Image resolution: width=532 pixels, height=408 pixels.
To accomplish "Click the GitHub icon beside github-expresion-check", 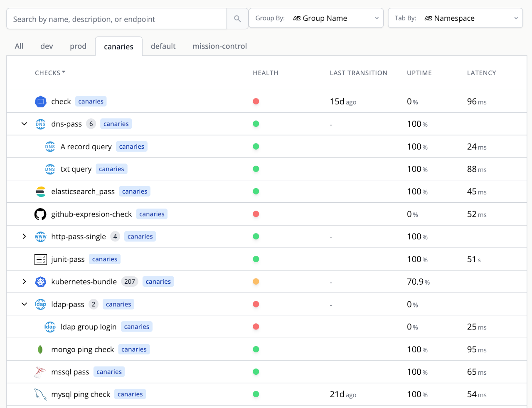I will (40, 214).
